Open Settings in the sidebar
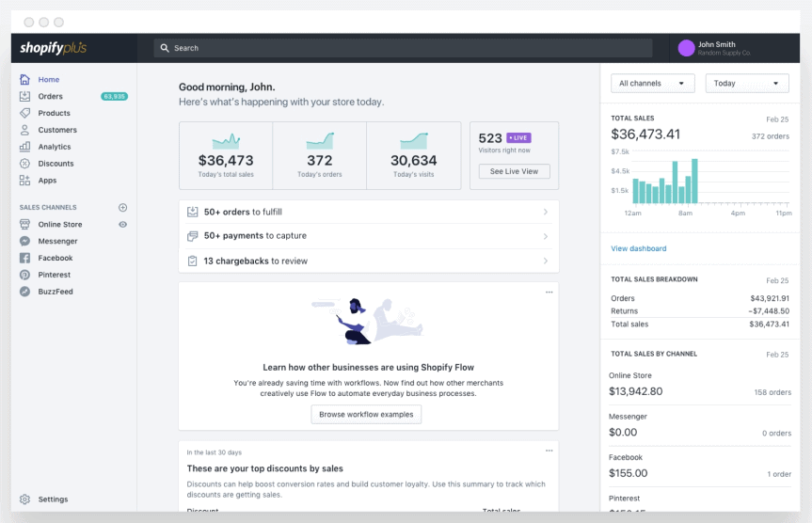Image resolution: width=812 pixels, height=523 pixels. point(53,499)
